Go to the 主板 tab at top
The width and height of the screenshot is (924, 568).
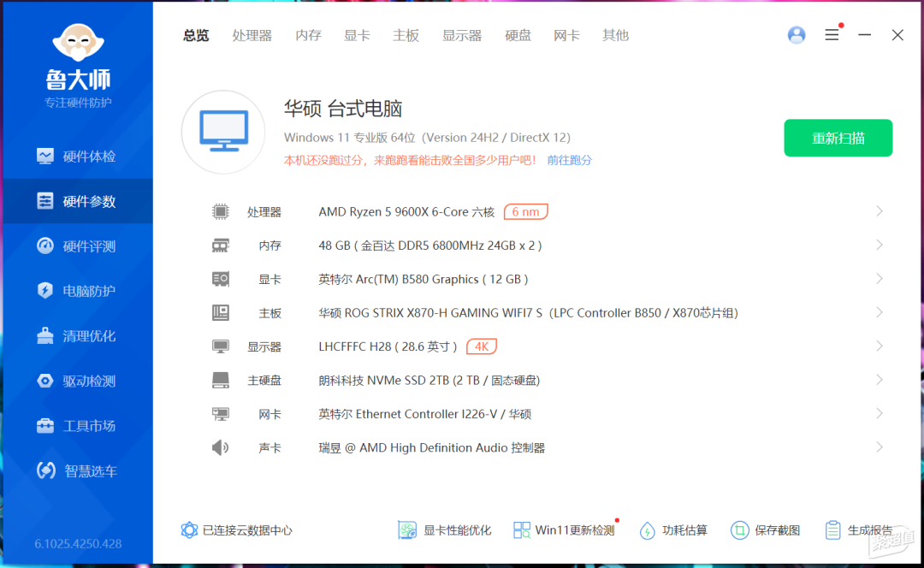click(x=406, y=35)
